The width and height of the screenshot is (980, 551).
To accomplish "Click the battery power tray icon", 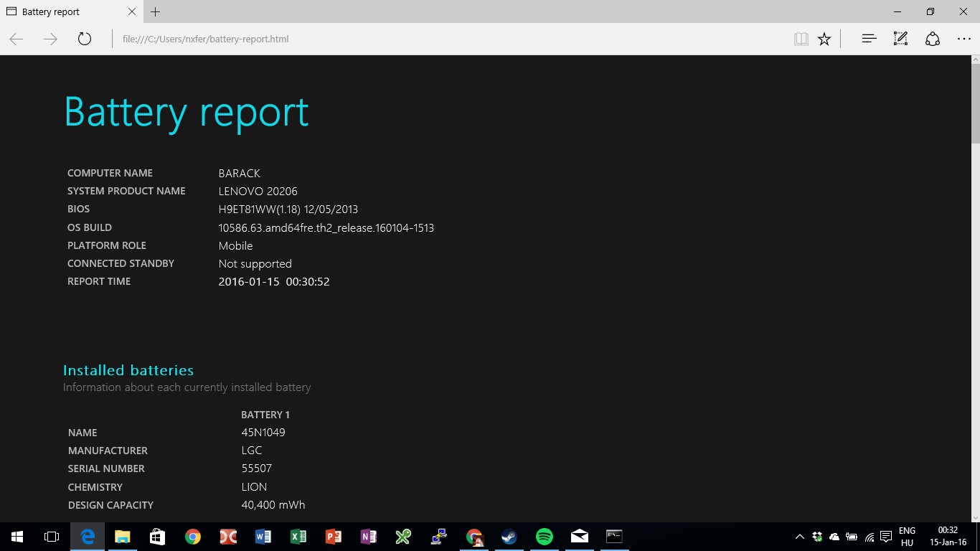I will 852,537.
